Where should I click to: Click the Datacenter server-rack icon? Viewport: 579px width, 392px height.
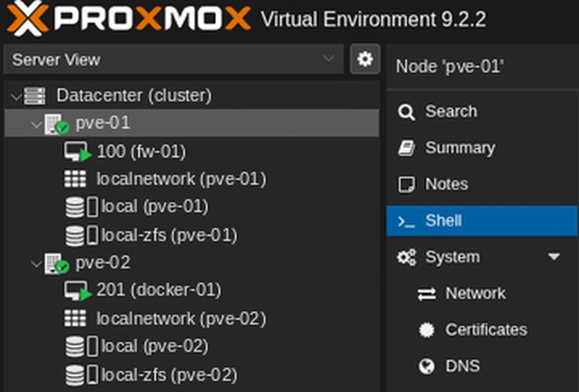point(35,96)
